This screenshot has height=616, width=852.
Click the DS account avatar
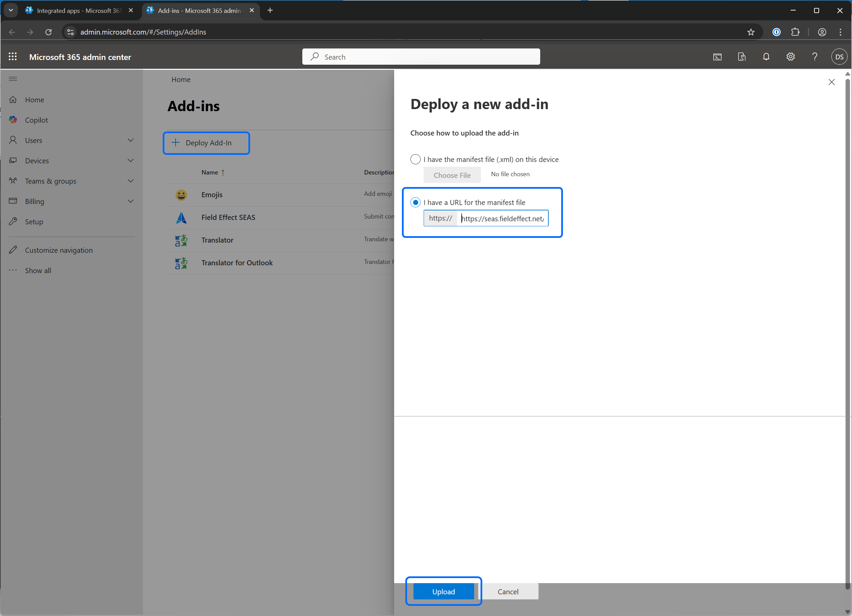(x=839, y=57)
